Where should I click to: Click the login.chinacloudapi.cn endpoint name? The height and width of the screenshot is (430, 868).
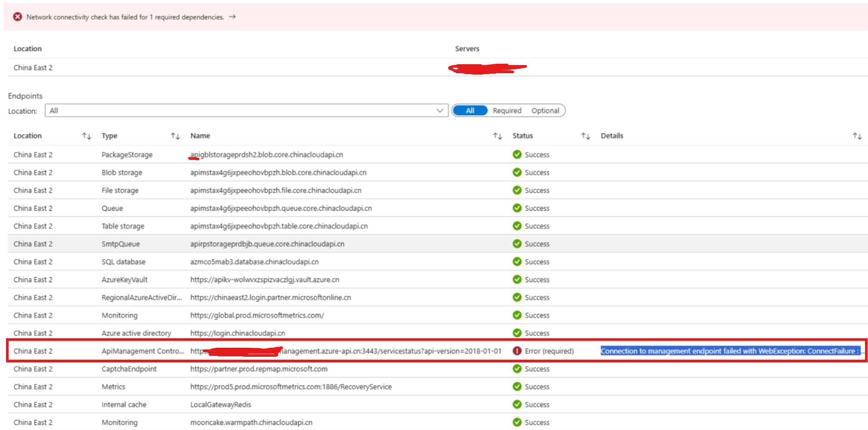238,333
